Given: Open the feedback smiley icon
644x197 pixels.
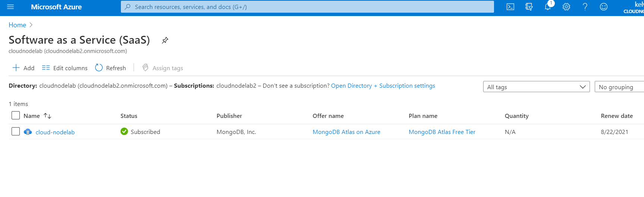Looking at the screenshot, I should click(x=604, y=7).
